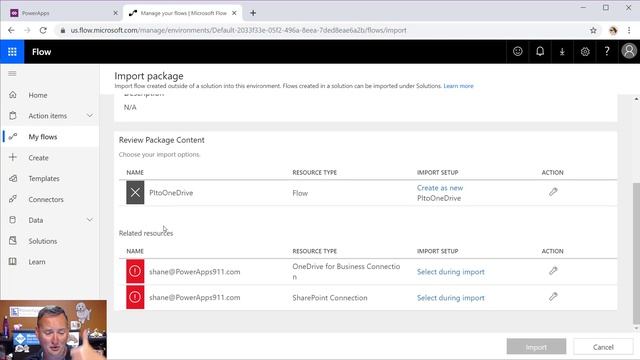This screenshot has width=640, height=360.
Task: Click the Cancel button
Action: [603, 347]
